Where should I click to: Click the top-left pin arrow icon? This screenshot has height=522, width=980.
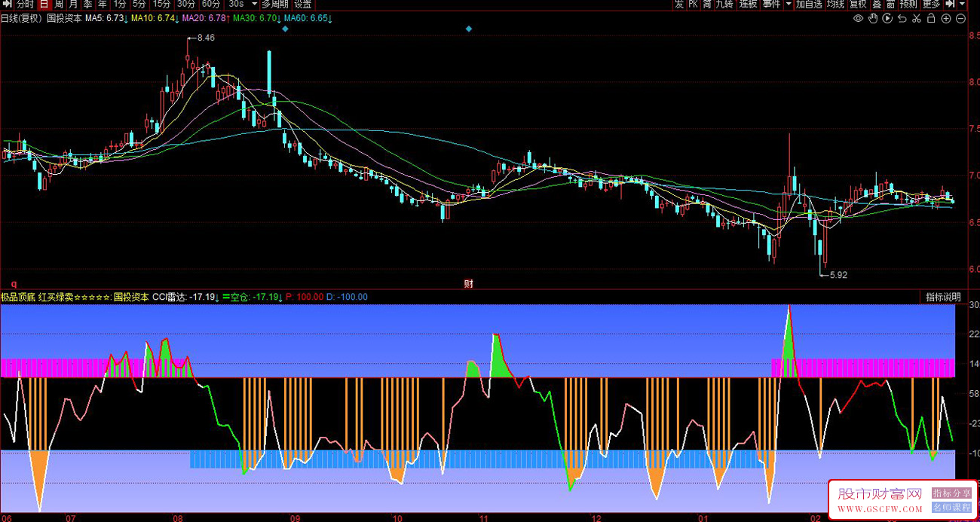tap(6, 4)
